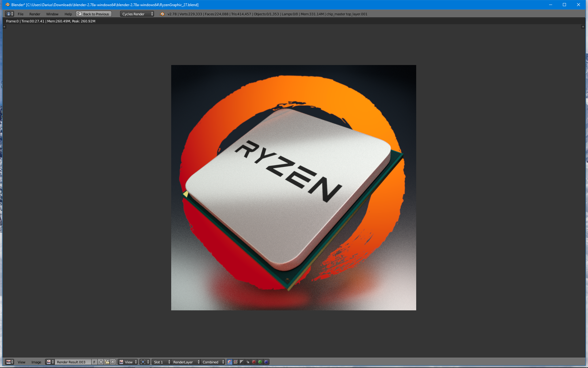This screenshot has height=368, width=588.
Task: Click the open image folder icon
Action: [x=107, y=362]
